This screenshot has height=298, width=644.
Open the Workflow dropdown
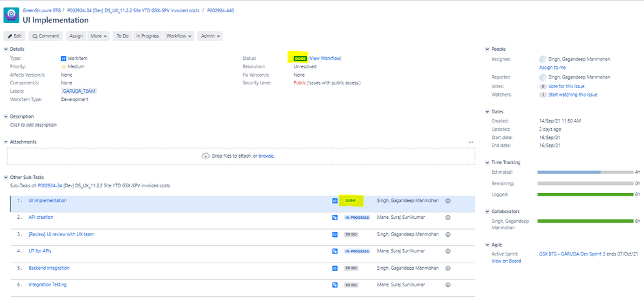179,36
